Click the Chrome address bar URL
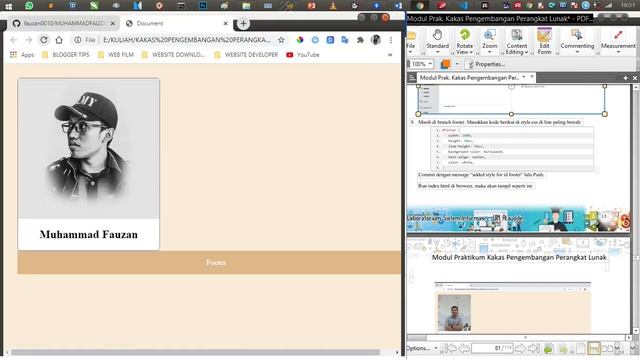Image resolution: width=640 pixels, height=360 pixels. click(187, 40)
